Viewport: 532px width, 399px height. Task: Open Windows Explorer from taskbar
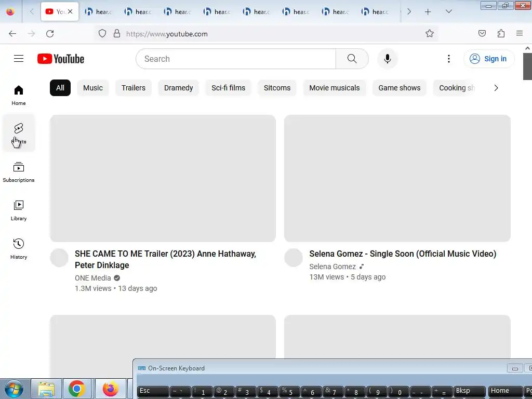[46, 389]
